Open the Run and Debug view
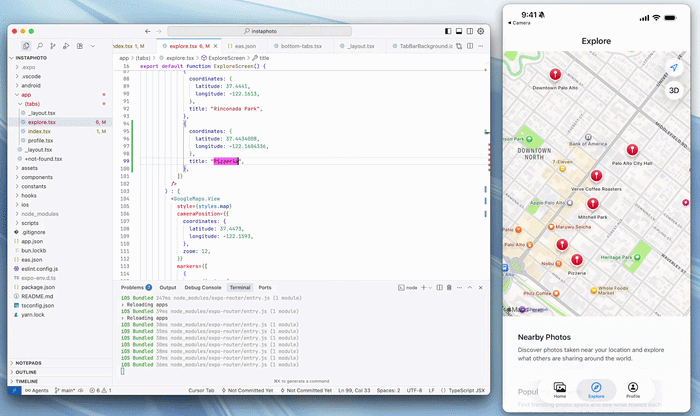The height and width of the screenshot is (416, 700). coord(67,46)
